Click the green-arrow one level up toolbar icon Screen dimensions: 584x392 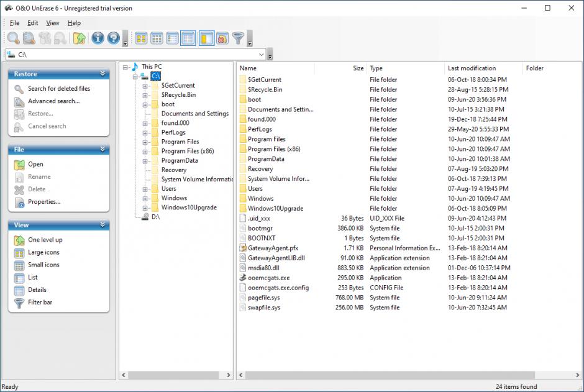[80, 38]
